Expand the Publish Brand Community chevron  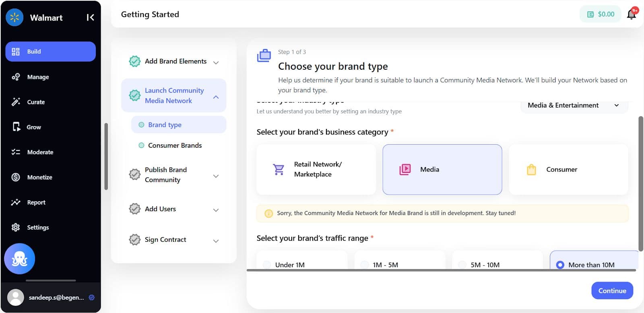[216, 176]
